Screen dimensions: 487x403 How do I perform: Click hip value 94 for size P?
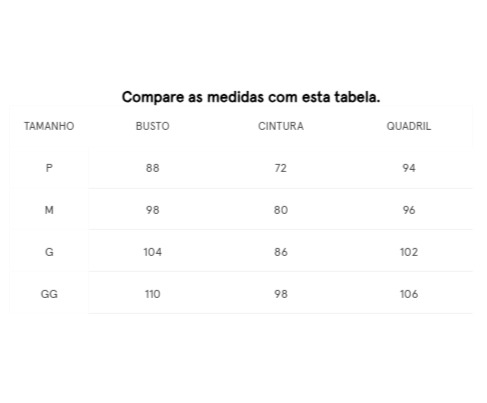tap(409, 168)
